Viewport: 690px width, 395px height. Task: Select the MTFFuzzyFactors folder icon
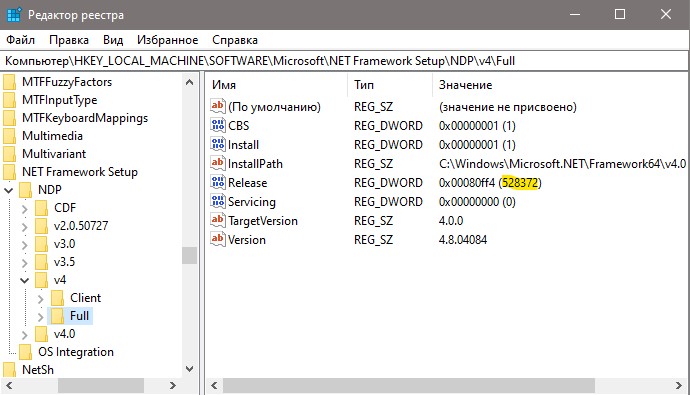point(9,82)
